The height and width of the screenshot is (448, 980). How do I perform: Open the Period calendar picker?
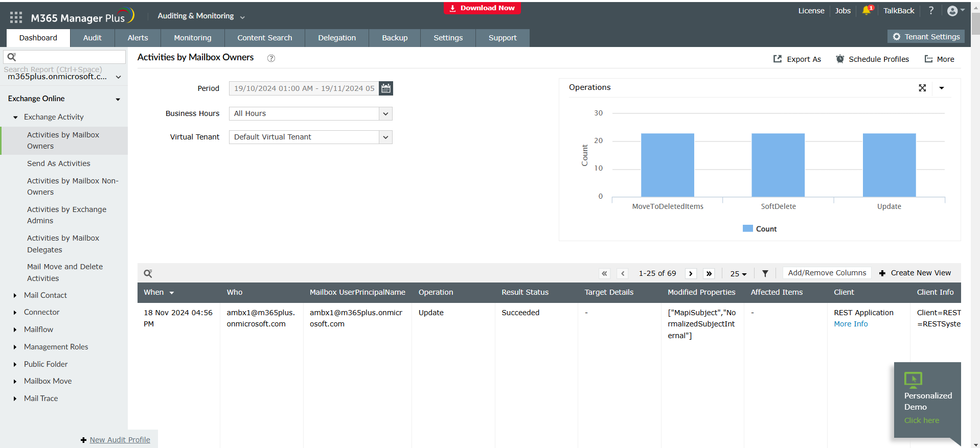[386, 88]
